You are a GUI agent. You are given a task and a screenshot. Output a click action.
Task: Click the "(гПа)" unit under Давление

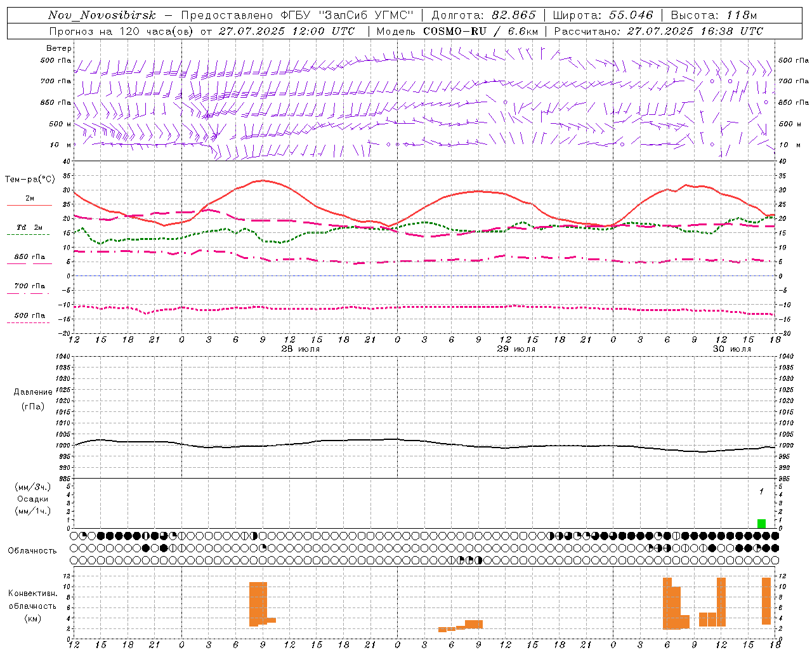[32, 406]
